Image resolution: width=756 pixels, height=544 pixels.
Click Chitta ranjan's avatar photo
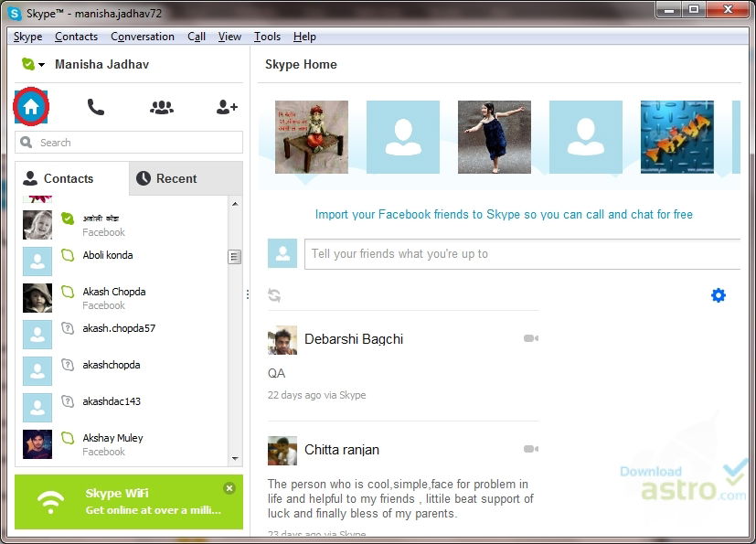click(282, 451)
